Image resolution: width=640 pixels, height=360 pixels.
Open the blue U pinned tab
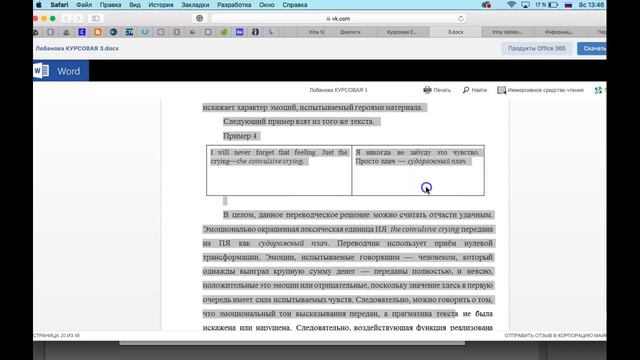point(145,32)
